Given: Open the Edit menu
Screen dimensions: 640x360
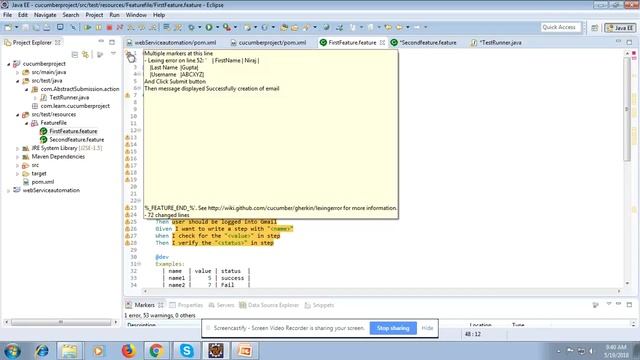Looking at the screenshot, I should pyautogui.click(x=23, y=15).
